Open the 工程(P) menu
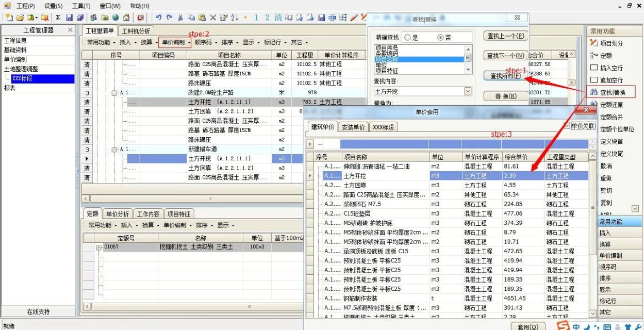The height and width of the screenshot is (330, 644). [25, 6]
